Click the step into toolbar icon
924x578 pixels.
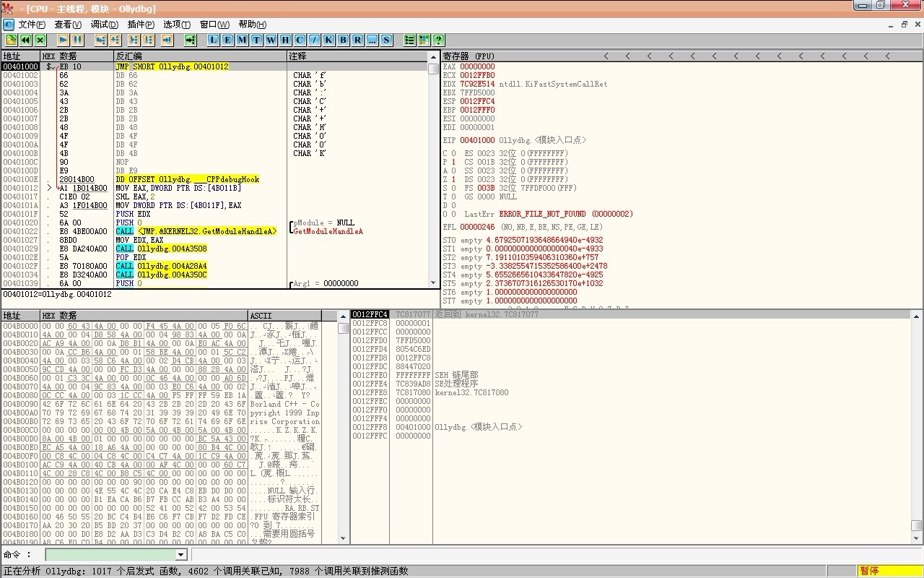click(100, 40)
